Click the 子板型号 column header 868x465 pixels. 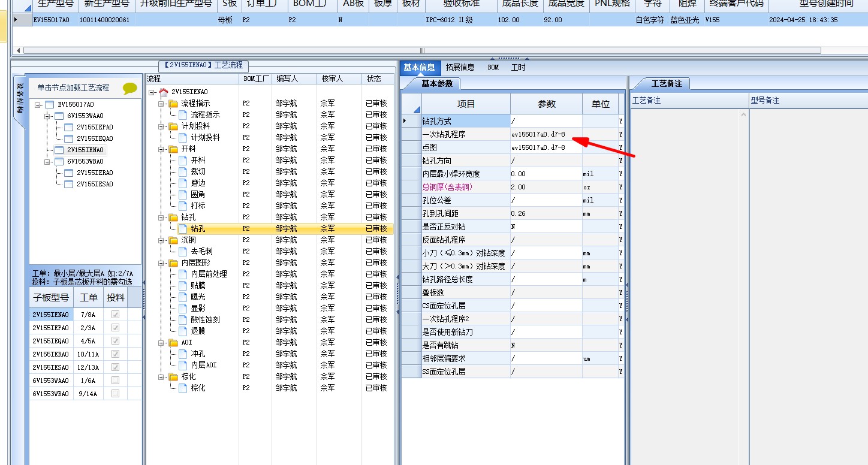pyautogui.click(x=50, y=297)
